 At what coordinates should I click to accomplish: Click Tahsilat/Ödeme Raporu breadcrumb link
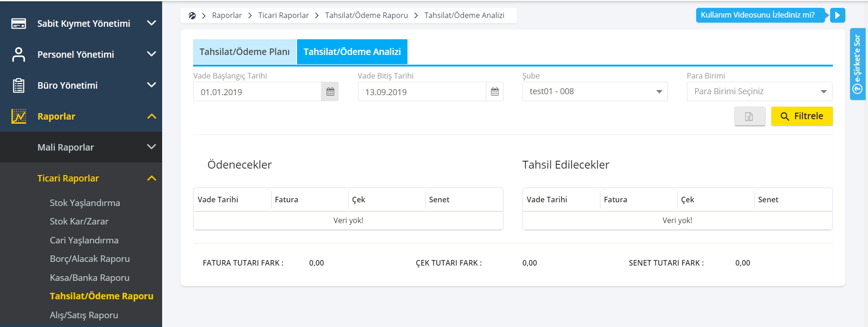click(366, 15)
